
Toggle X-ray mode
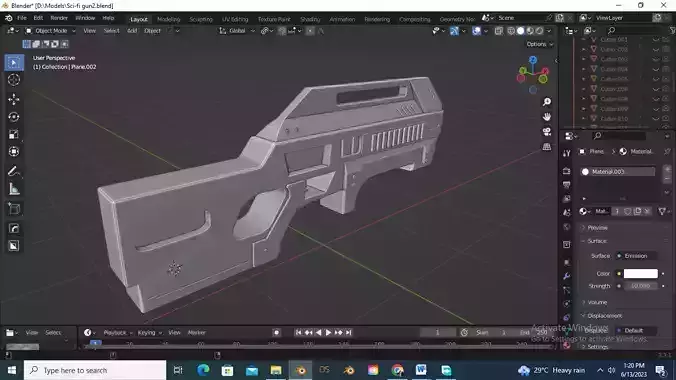498,31
